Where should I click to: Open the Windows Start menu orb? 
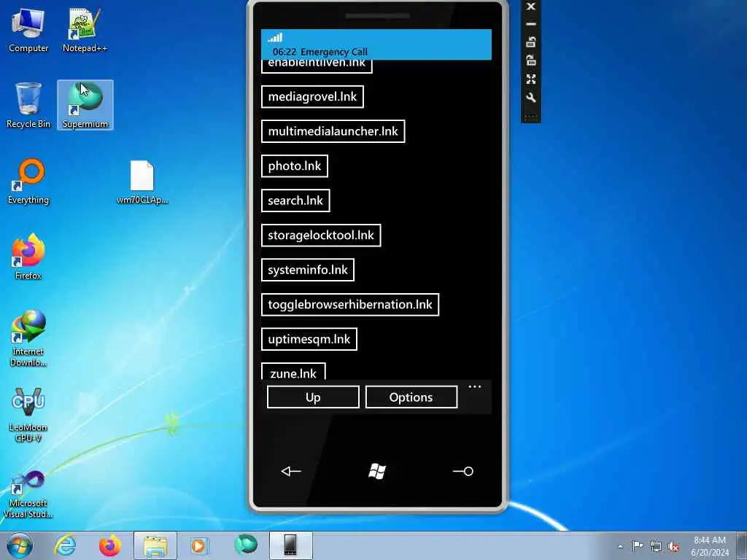point(20,545)
